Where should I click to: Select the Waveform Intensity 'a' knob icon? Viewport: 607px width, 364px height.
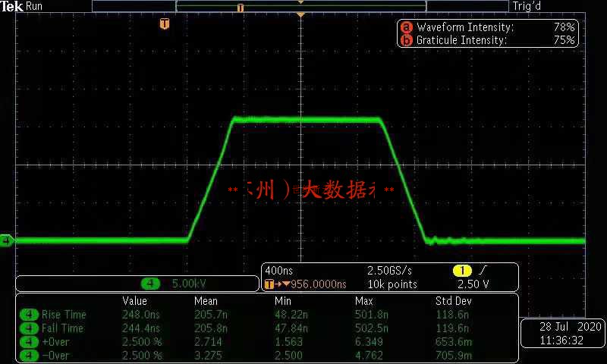click(406, 27)
